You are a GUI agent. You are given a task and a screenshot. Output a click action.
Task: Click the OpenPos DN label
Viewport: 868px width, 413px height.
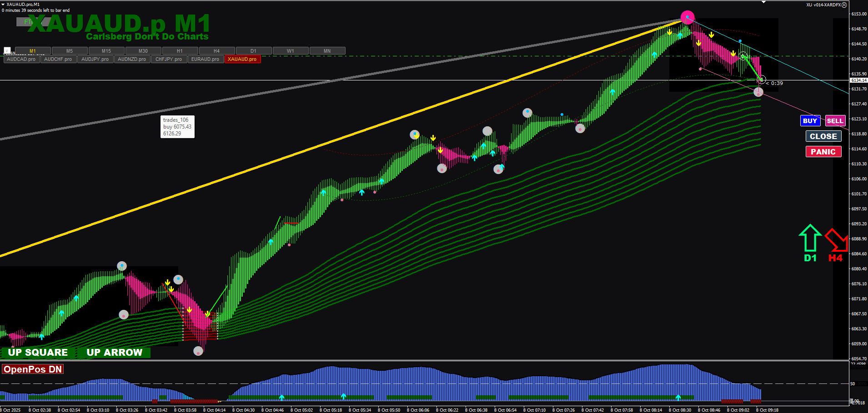33,369
